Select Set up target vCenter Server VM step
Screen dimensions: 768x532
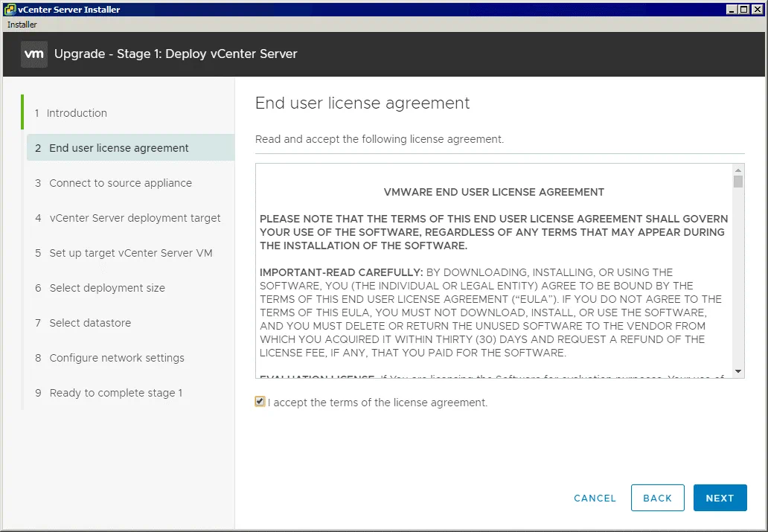pos(131,253)
